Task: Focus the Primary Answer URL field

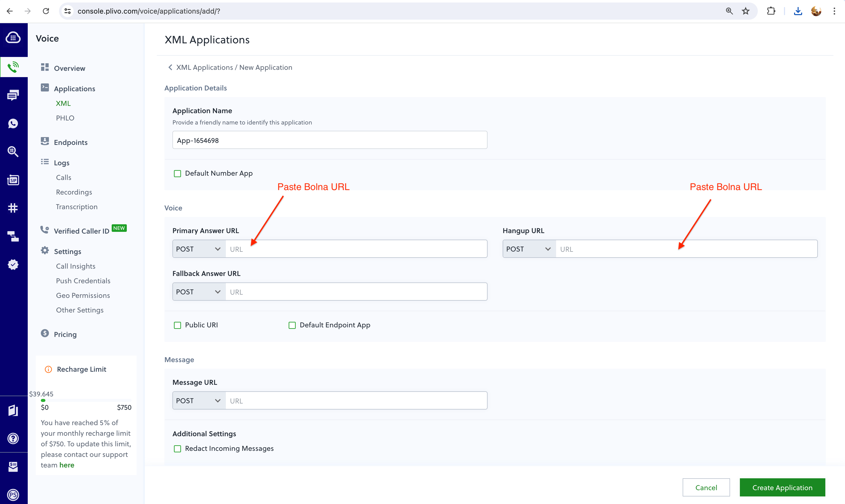Action: pos(356,249)
